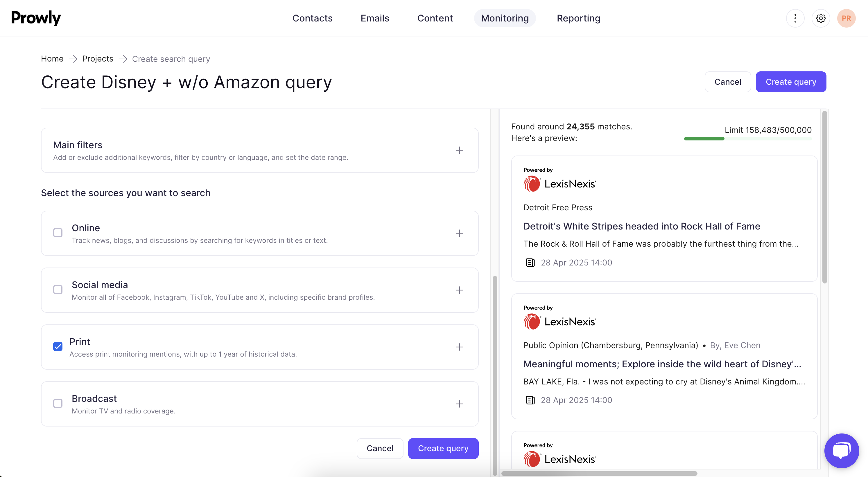Image resolution: width=868 pixels, height=477 pixels.
Task: Enable the Online source checkbox
Action: 58,233
